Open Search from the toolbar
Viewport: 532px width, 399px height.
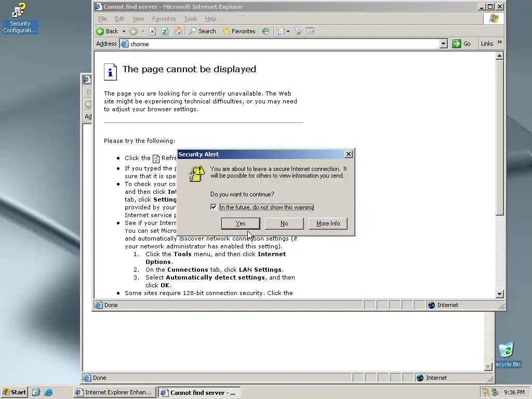[x=202, y=31]
